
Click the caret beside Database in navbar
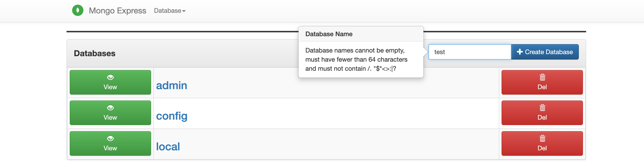point(184,11)
